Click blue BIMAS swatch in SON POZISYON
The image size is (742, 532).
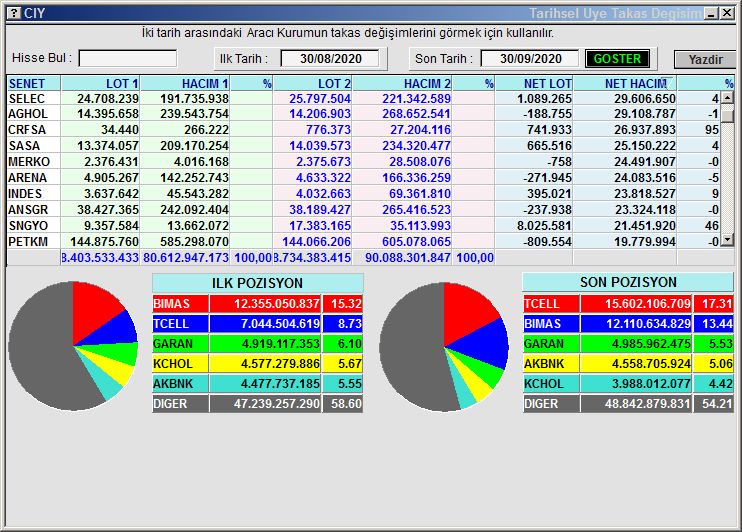pos(551,324)
